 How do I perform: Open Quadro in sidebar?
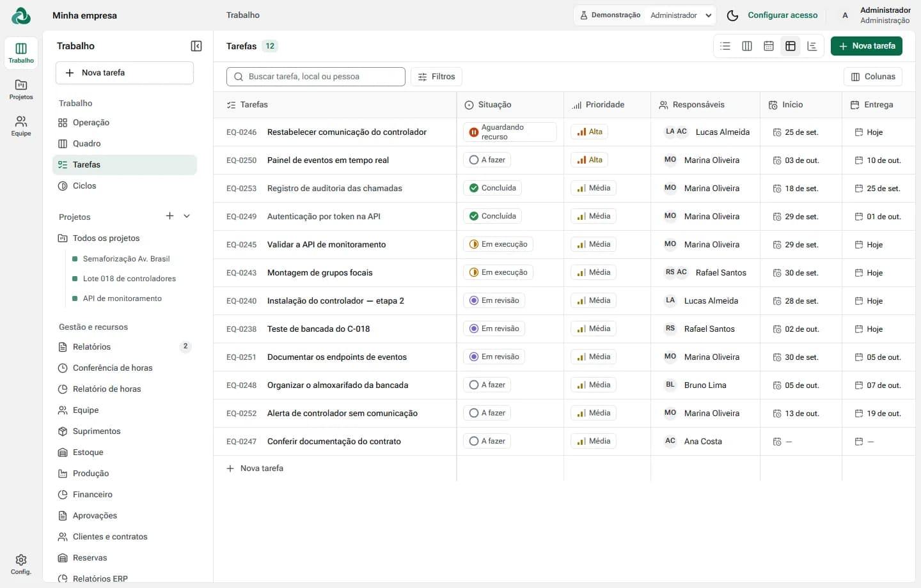pyautogui.click(x=125, y=144)
